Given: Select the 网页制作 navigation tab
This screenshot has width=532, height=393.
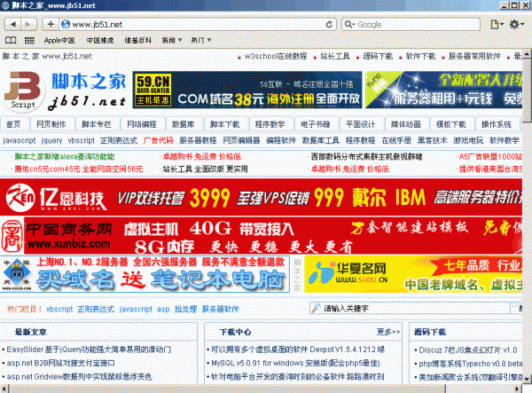Looking at the screenshot, I should [x=51, y=124].
